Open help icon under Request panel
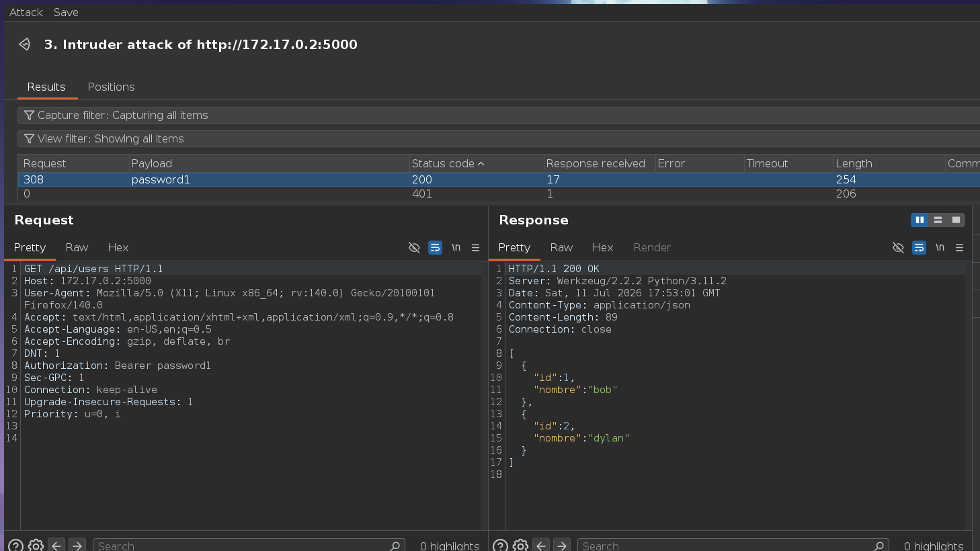The image size is (980, 551). point(16,546)
